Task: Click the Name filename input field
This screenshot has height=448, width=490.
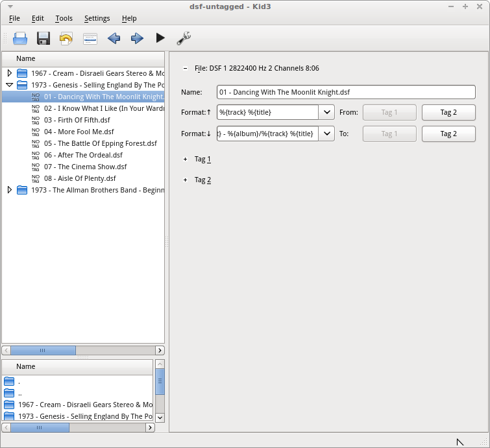Action: point(346,93)
